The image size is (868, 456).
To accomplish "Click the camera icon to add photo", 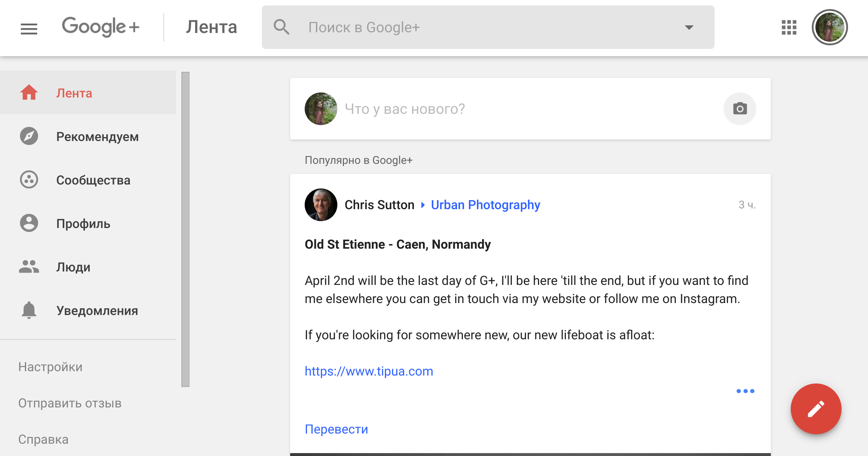I will (740, 109).
